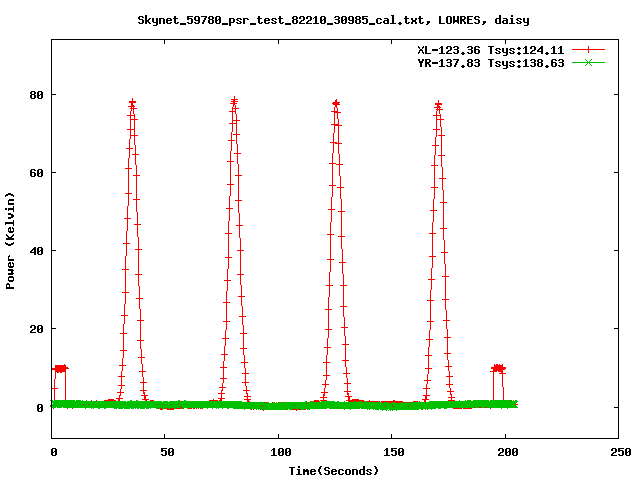
Task: Click the 80 tick label on y-axis
Action: pos(36,95)
